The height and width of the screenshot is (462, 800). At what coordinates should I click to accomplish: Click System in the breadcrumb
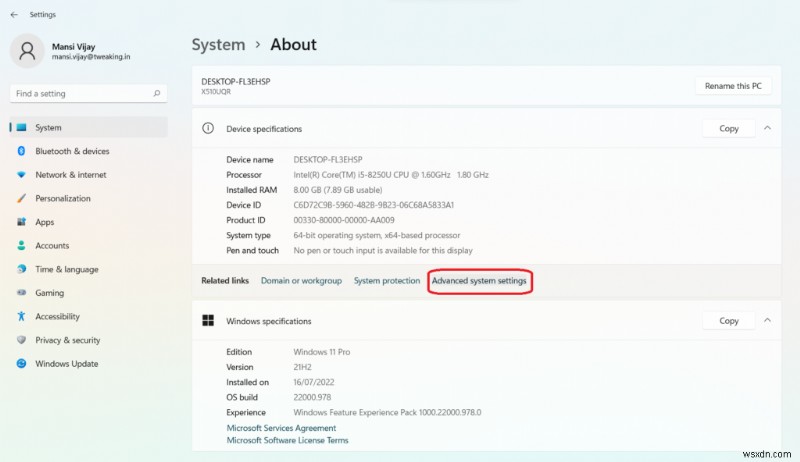click(x=218, y=45)
